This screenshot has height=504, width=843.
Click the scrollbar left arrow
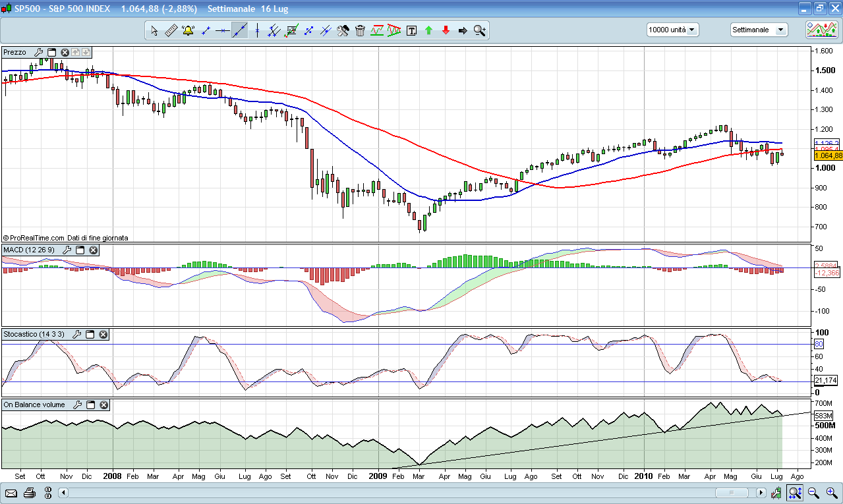tap(63, 493)
